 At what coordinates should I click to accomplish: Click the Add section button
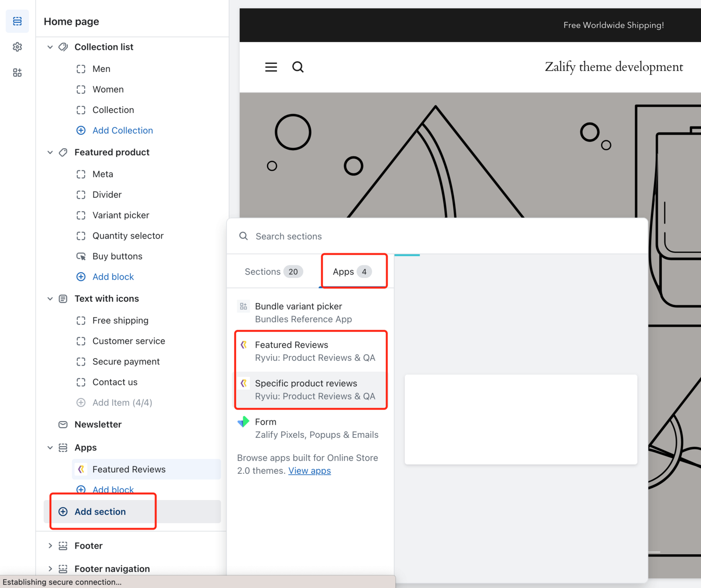click(x=100, y=511)
